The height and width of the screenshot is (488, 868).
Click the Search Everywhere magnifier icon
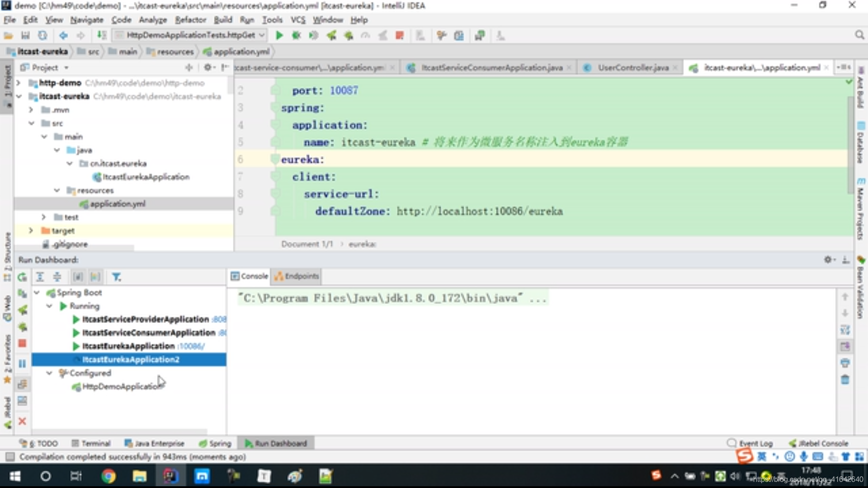click(859, 35)
